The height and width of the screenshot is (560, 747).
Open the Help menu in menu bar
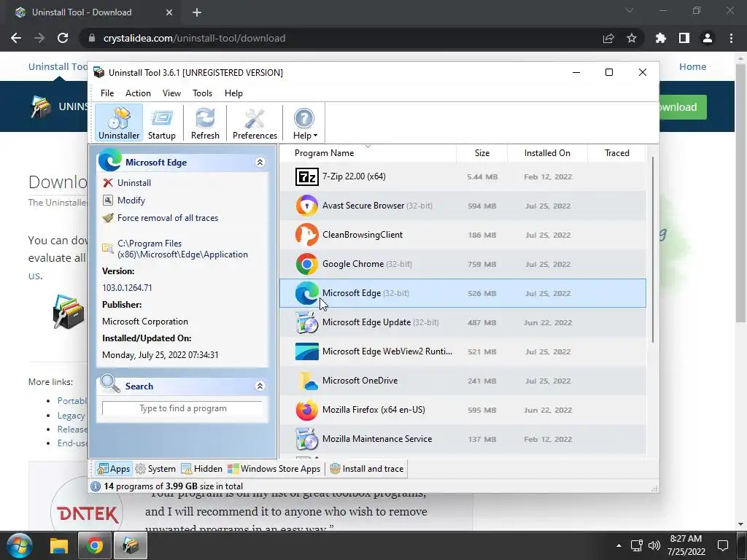[233, 93]
